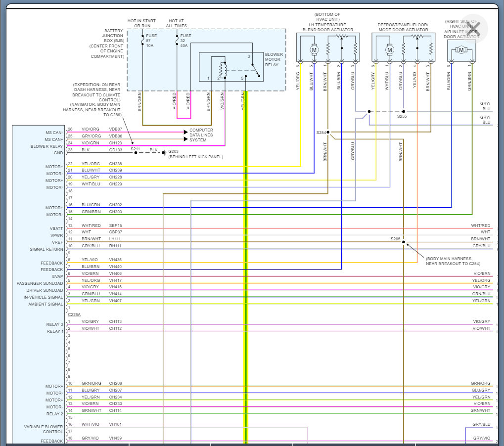Click the 'COMPUTER DATA LINES SYSTEM' label
Viewport: 504px width, 446px height.
(x=201, y=135)
